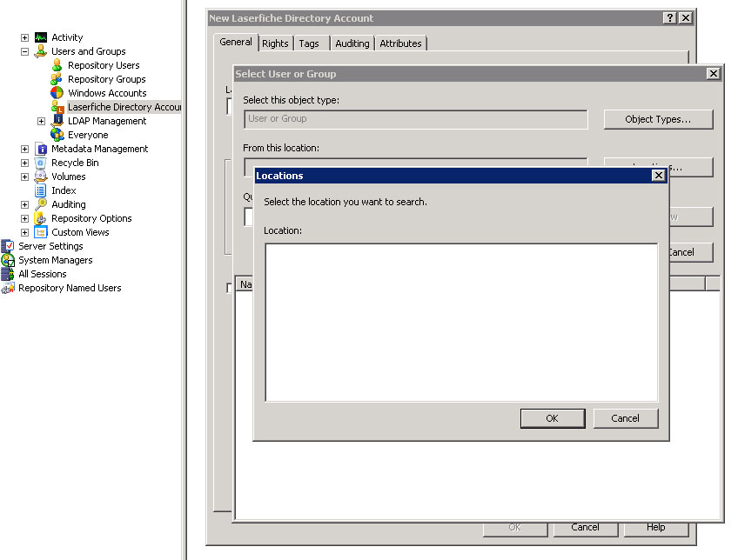Image resolution: width=738 pixels, height=560 pixels.
Task: Select 'LDAP Management' tree label
Action: (x=107, y=121)
